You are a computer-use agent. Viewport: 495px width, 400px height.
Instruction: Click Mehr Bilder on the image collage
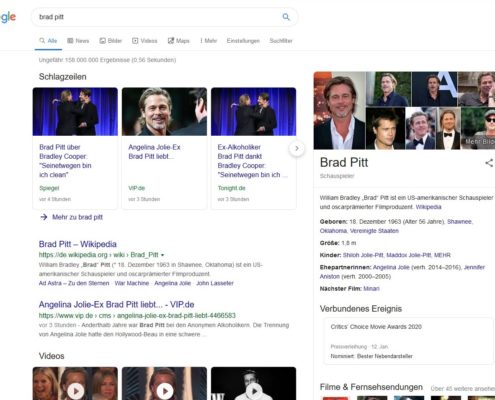click(x=479, y=142)
